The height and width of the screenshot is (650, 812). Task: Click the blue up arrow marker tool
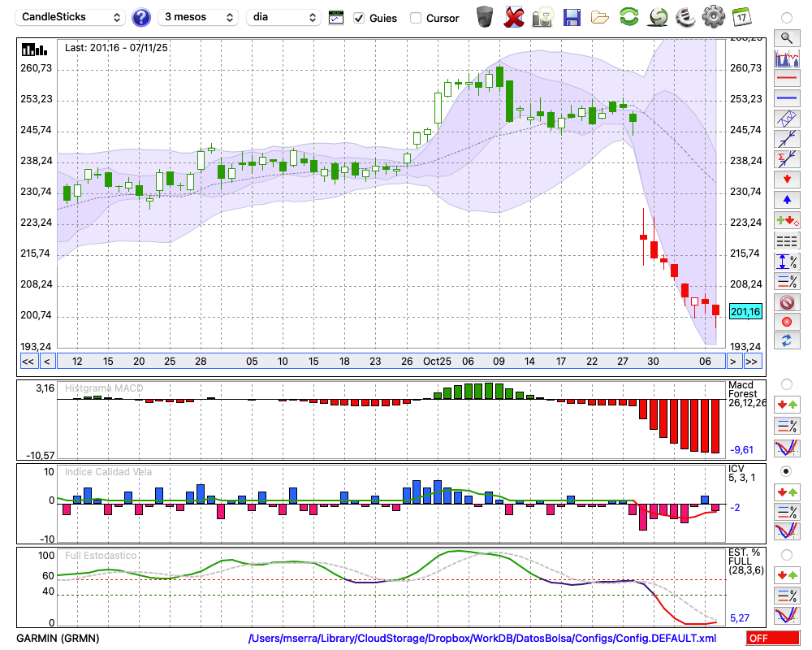coord(786,200)
